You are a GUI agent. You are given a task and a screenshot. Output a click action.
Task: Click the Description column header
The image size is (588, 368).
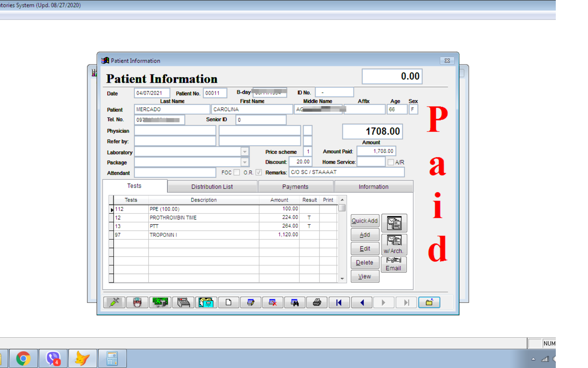pyautogui.click(x=204, y=200)
